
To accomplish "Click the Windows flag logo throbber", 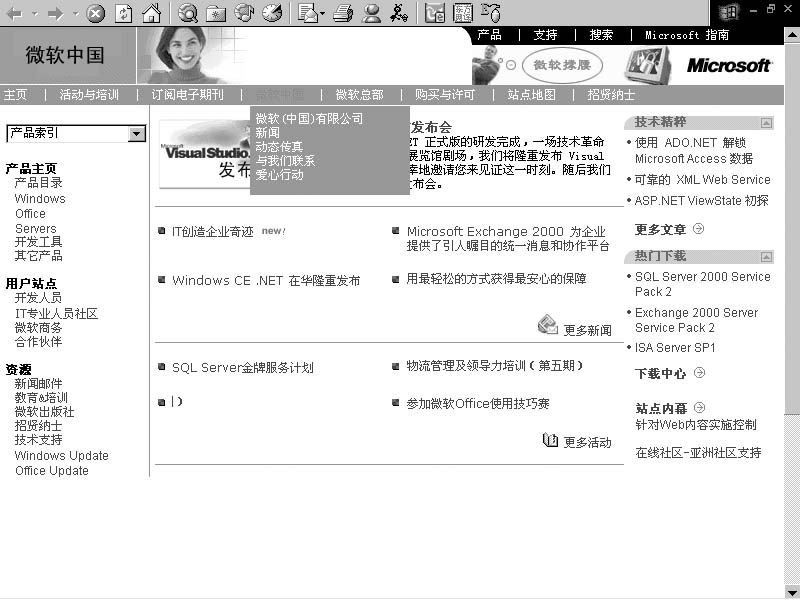I will 728,13.
